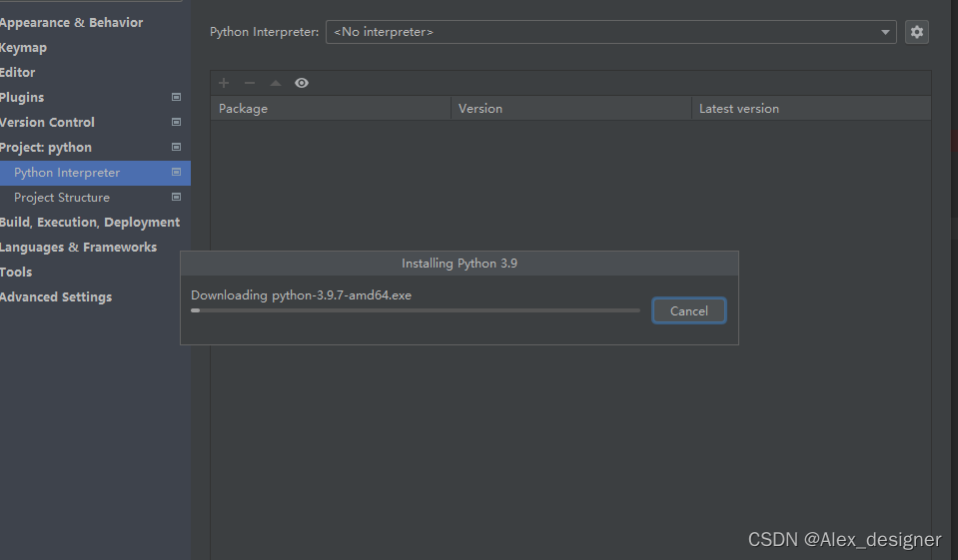Viewport: 958px width, 560px height.
Task: Click the remove package minus icon
Action: [x=250, y=83]
